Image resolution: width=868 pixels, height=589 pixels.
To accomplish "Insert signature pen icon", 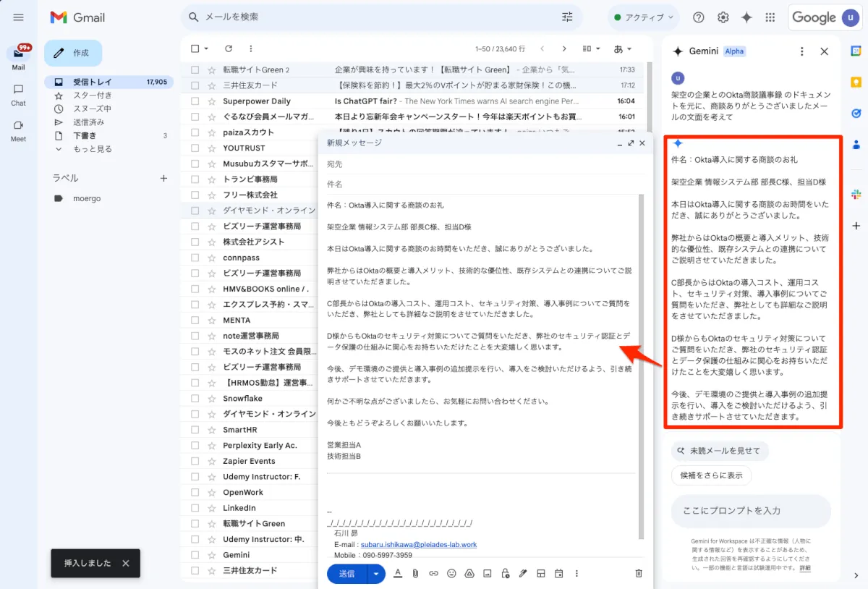I will click(x=523, y=573).
